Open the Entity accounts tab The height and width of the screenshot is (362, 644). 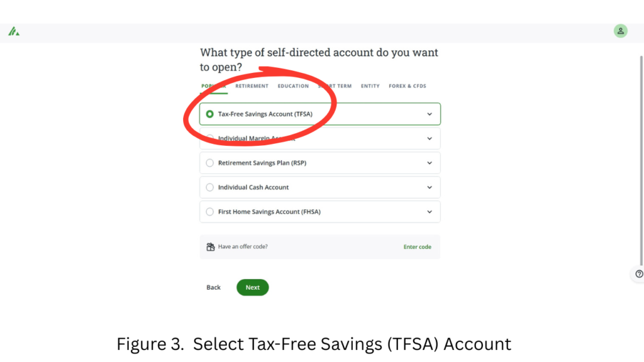pos(370,85)
